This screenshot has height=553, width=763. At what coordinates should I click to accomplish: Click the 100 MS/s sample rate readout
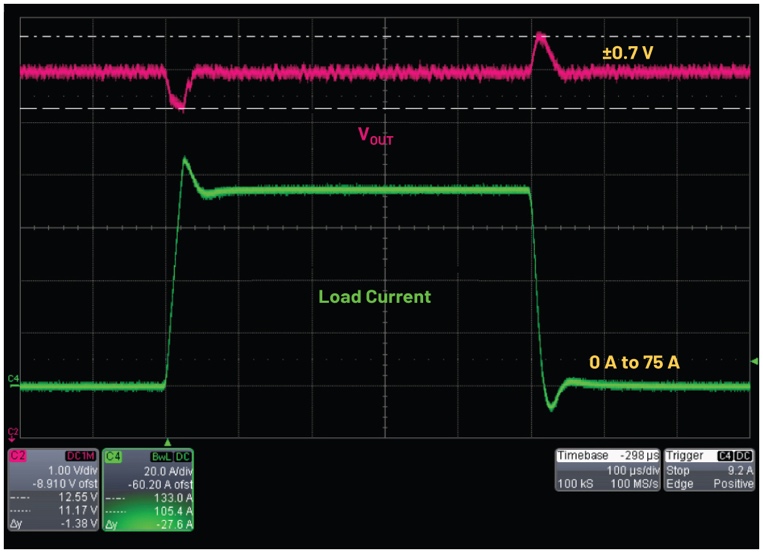pos(631,483)
